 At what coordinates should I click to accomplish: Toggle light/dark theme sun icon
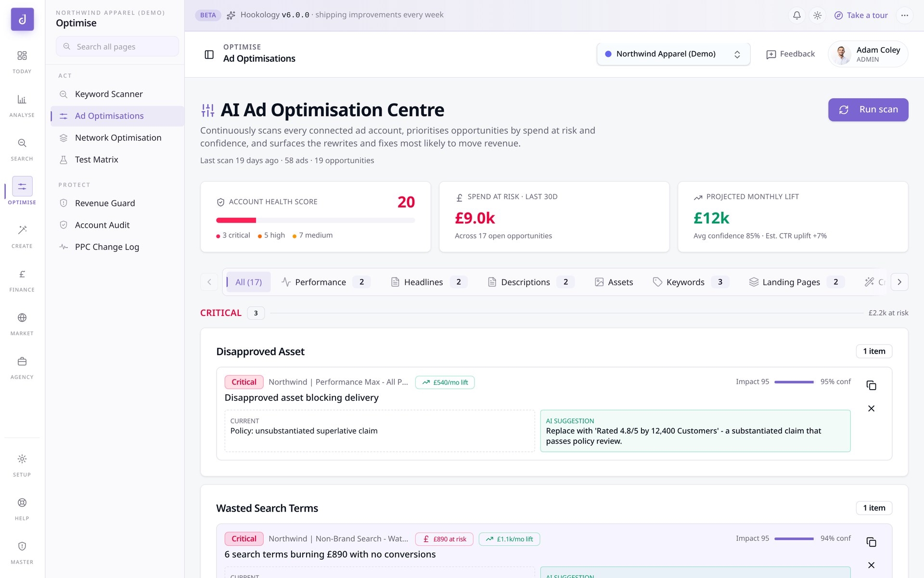tap(817, 15)
